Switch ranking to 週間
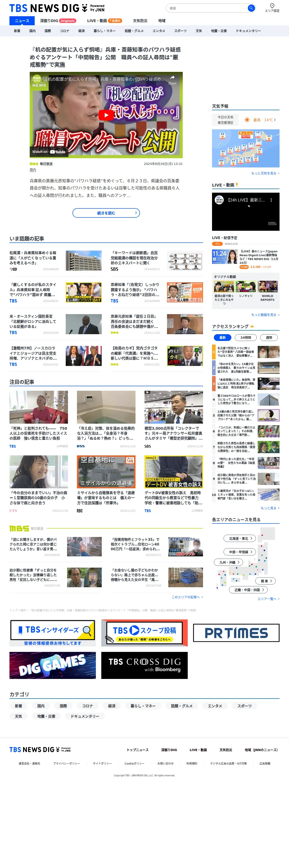The width and height of the screenshot is (289, 868). pyautogui.click(x=269, y=337)
